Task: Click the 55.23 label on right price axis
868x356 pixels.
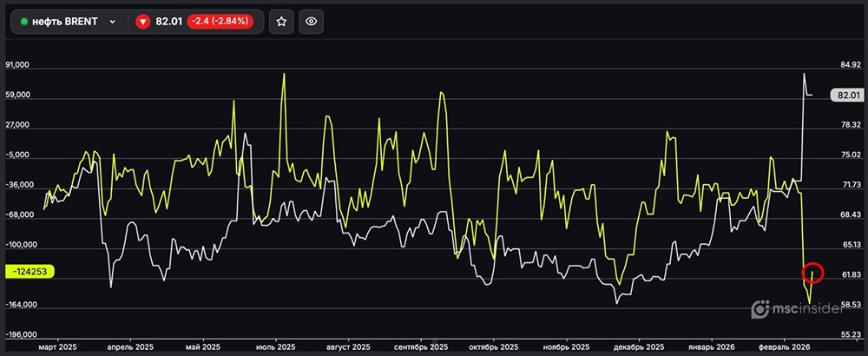Action: click(850, 335)
